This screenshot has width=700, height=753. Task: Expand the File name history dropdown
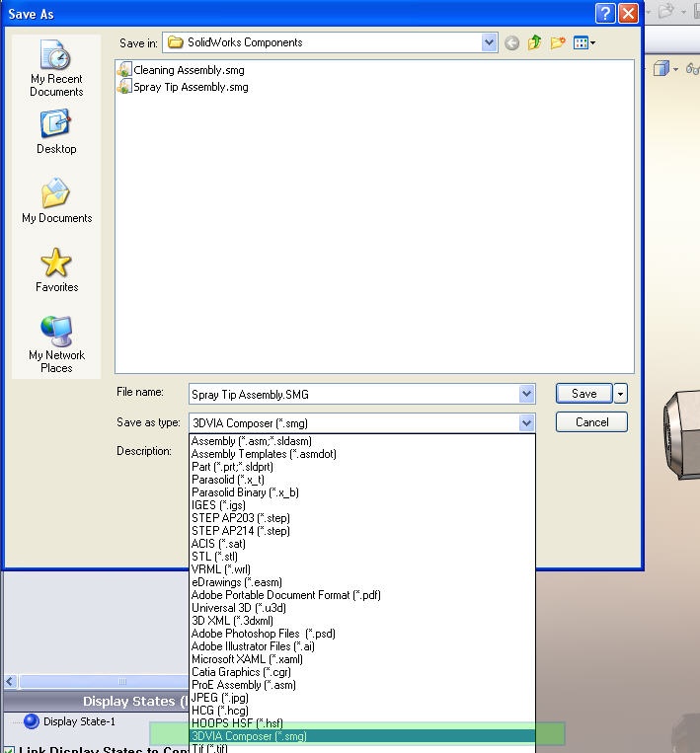[526, 394]
